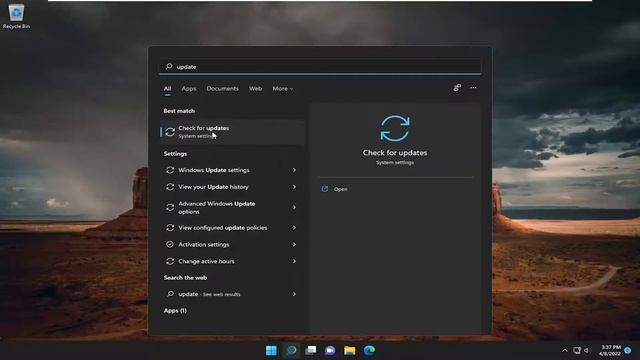The image size is (640, 360).
Task: Open the notification badge in the tray
Action: 628,350
